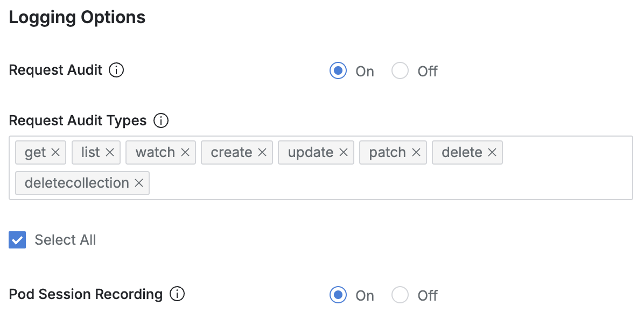Remove the 'deletecollection' tag
Screen dimensions: 644x327
tap(139, 183)
